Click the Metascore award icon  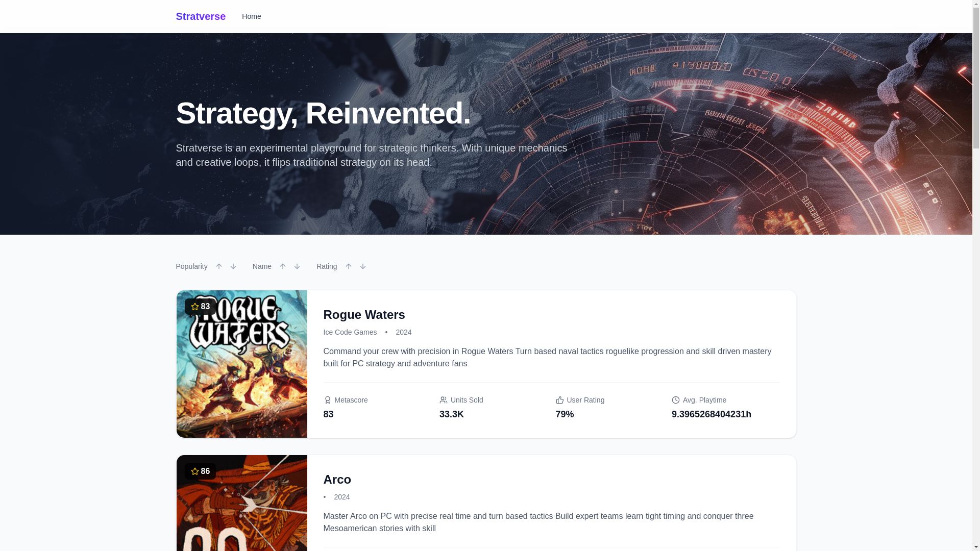click(328, 400)
